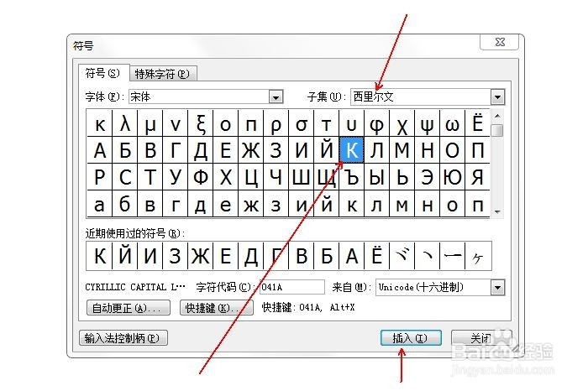Screen dimensions: 588x391
Task: Click the symbol grid scrollbar thumb
Action: pyautogui.click(x=497, y=131)
